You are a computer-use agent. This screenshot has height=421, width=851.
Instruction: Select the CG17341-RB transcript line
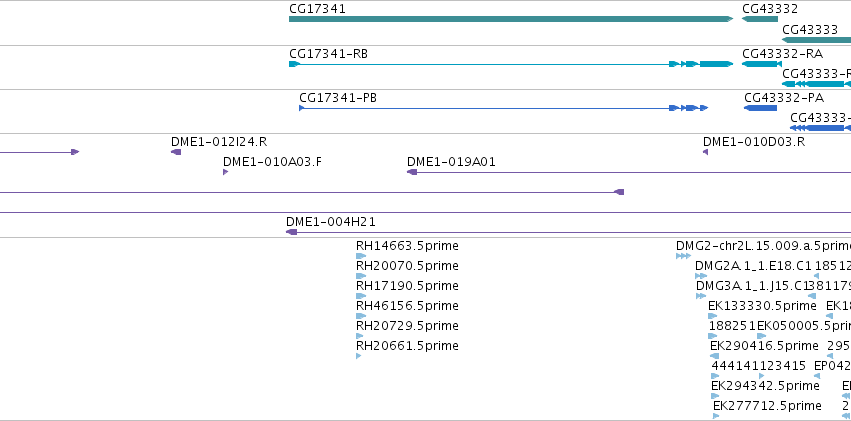coord(511,64)
